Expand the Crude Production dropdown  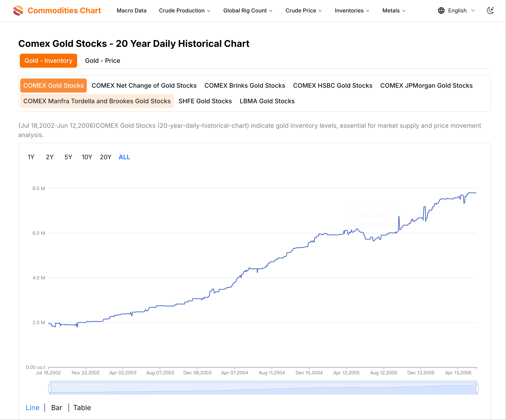coord(185,11)
